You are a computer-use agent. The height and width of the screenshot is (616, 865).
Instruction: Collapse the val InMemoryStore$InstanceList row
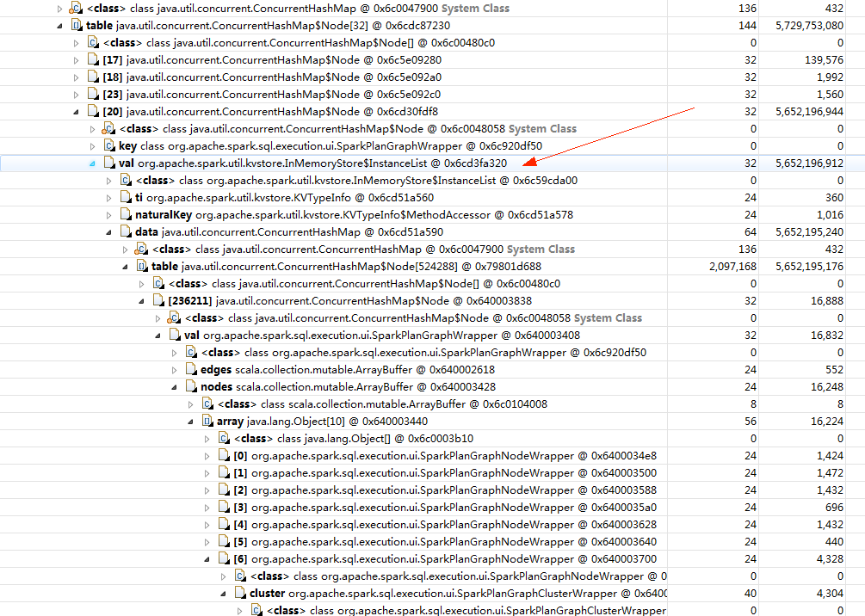click(x=92, y=163)
